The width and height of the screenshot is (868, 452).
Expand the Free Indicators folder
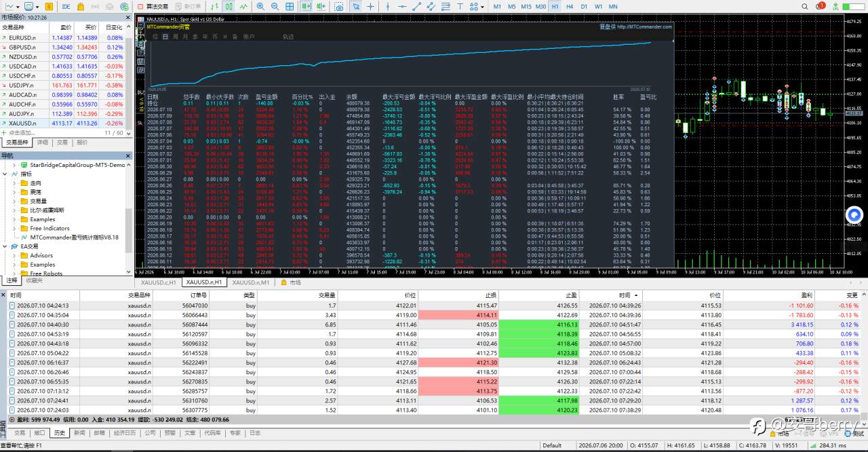[x=14, y=229]
